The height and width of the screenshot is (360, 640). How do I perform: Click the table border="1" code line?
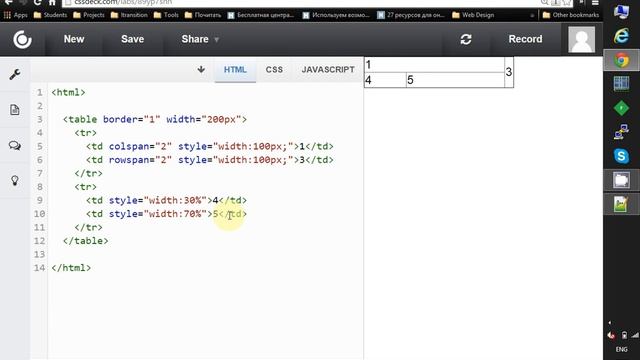[155, 119]
